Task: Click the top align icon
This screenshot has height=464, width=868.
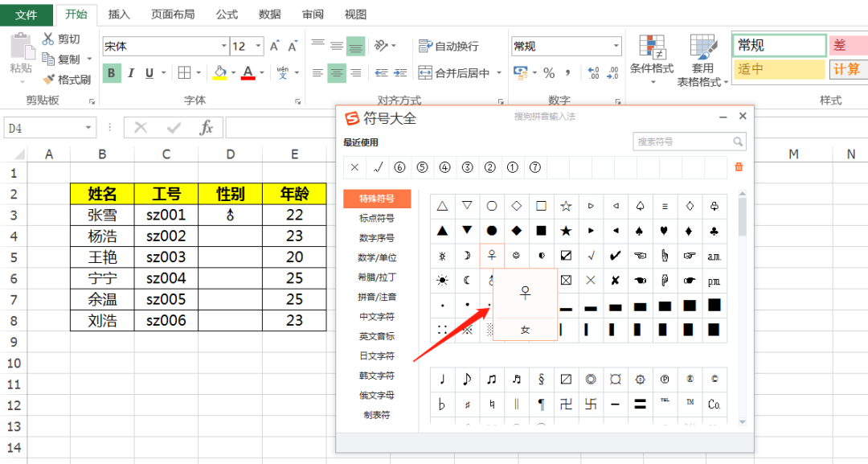Action: point(317,44)
